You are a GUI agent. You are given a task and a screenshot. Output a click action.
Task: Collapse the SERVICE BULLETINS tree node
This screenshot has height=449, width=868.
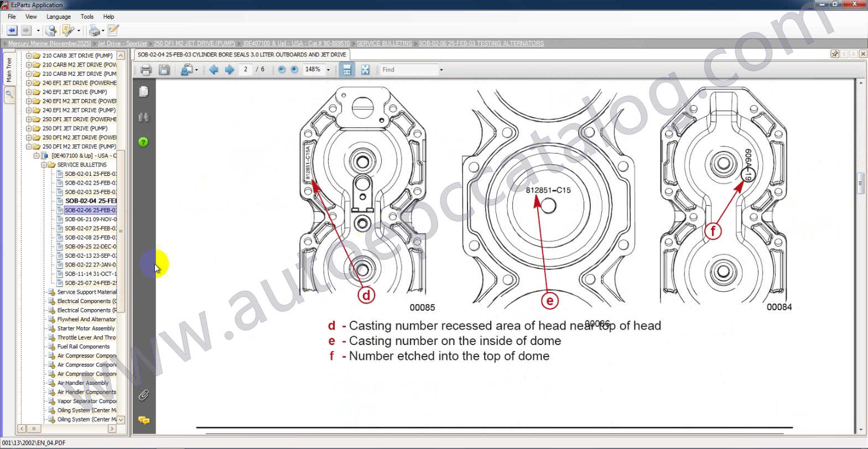[x=44, y=165]
